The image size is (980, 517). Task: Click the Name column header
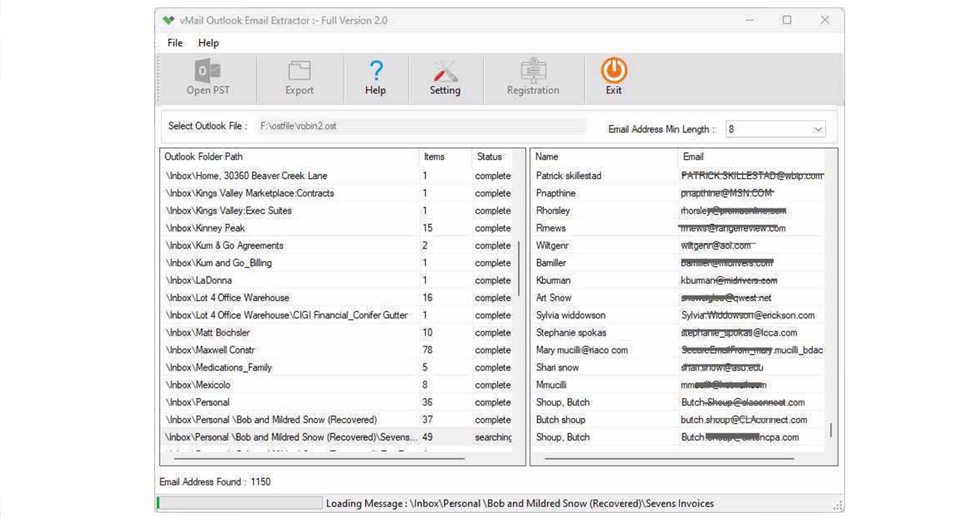[x=604, y=156]
